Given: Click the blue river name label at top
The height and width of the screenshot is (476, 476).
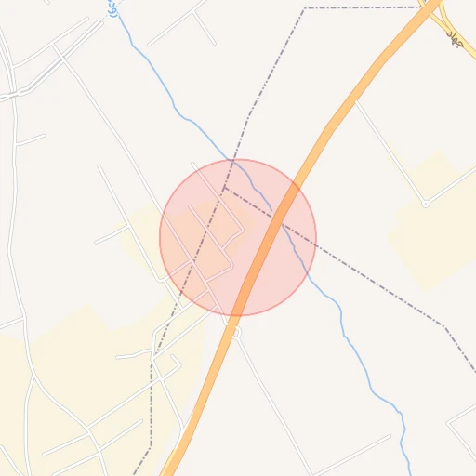Looking at the screenshot, I should click(x=113, y=8).
